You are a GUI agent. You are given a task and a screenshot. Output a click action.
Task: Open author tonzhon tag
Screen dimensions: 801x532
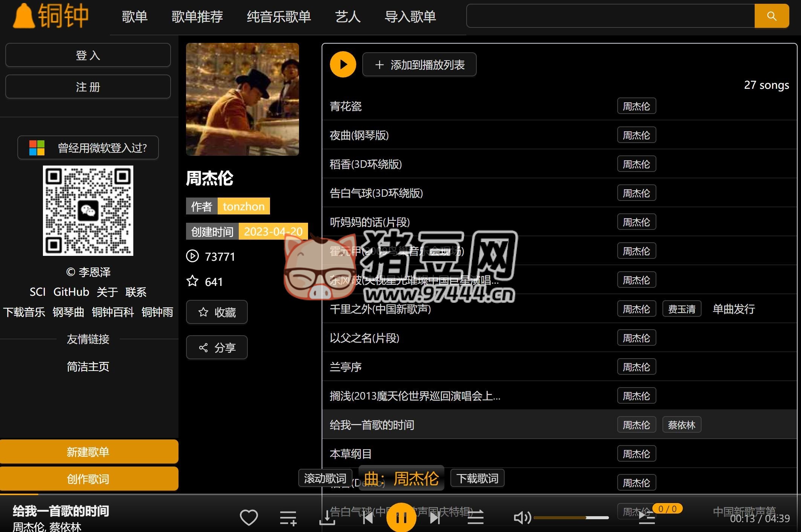(244, 206)
